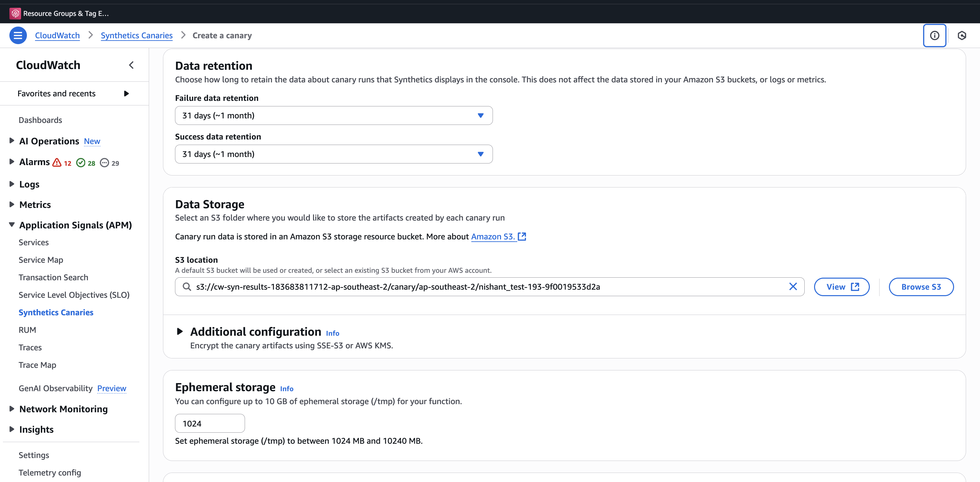Viewport: 980px width, 482px height.
Task: Click the Preview badge for GenAI Observability
Action: [x=112, y=388]
